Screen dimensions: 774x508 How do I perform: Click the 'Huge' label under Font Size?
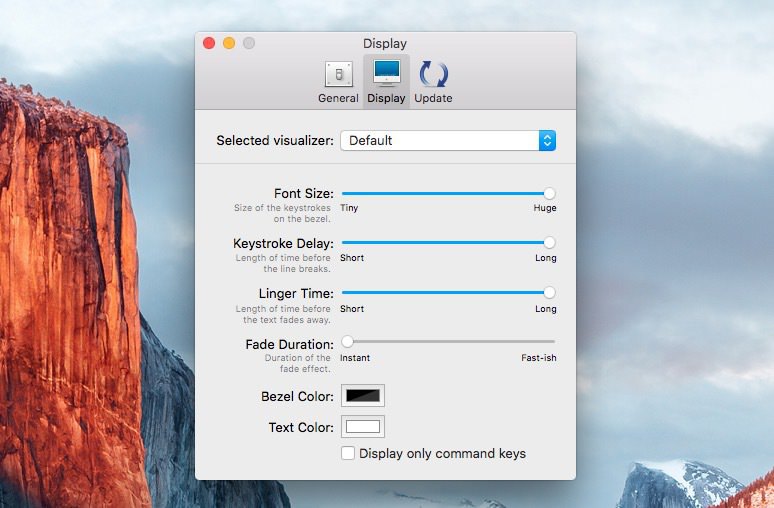pos(545,208)
